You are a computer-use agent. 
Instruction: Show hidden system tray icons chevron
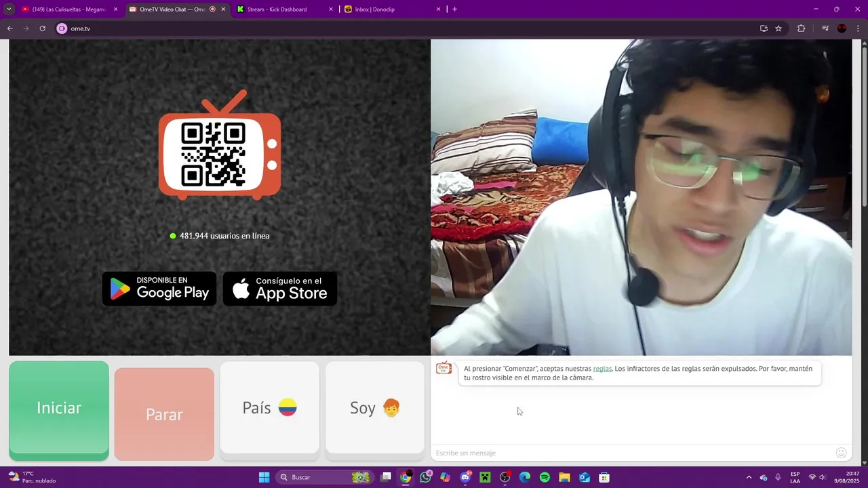(749, 477)
